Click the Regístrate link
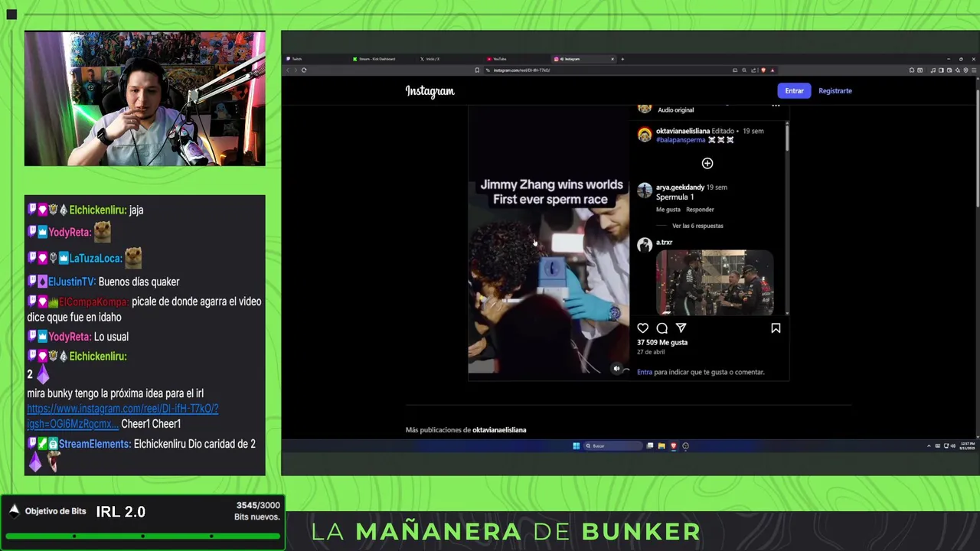Image resolution: width=980 pixels, height=551 pixels. (x=835, y=91)
